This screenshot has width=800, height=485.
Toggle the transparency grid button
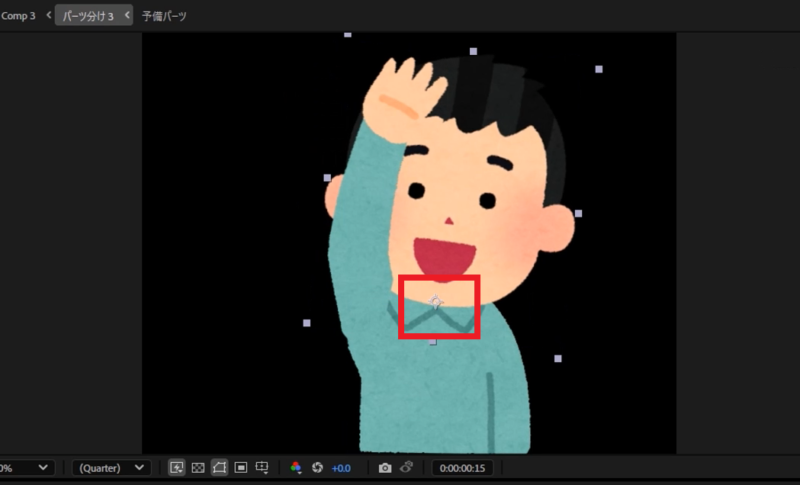click(x=198, y=468)
